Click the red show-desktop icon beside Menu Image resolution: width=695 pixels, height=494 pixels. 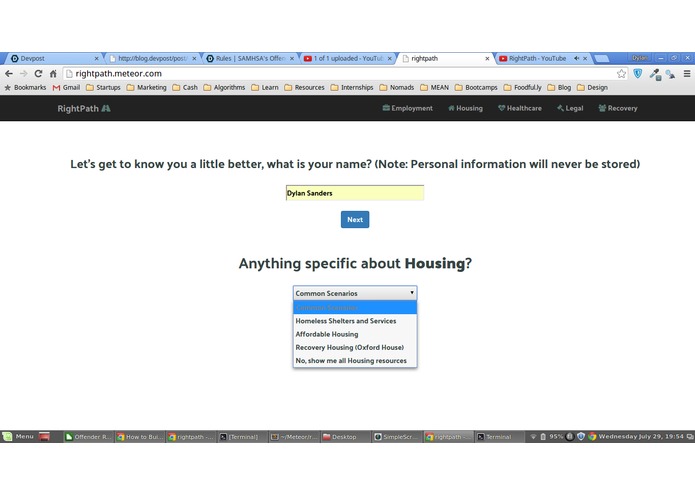pos(44,437)
